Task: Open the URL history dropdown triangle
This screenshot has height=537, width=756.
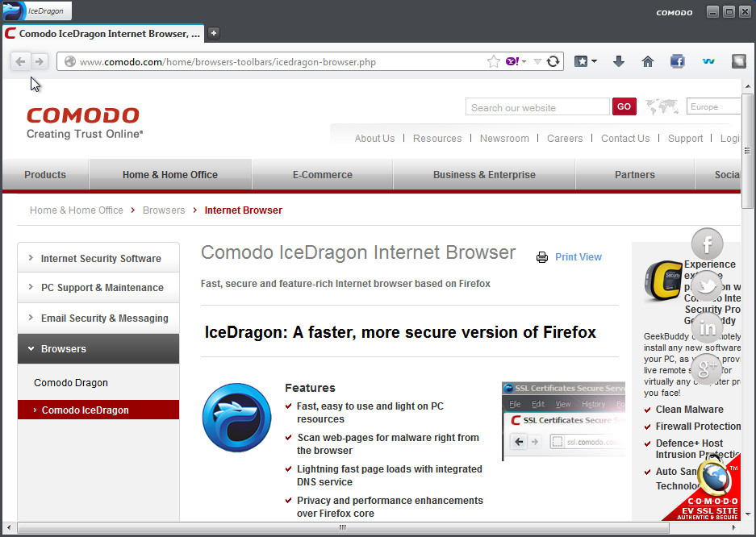Action: click(x=537, y=61)
